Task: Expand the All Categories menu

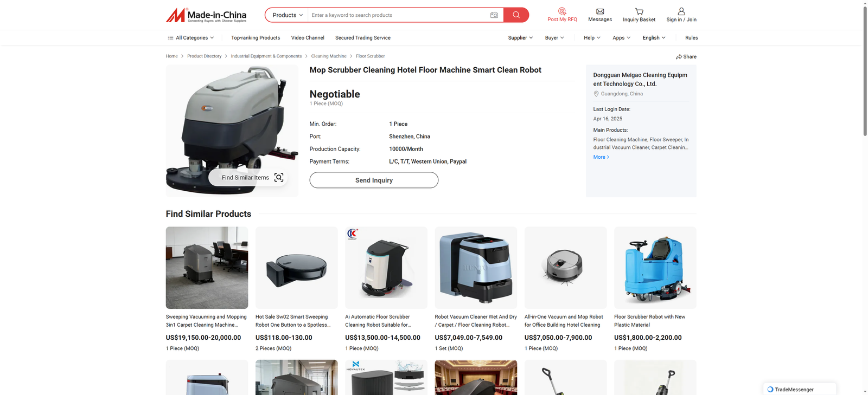Action: click(x=191, y=38)
